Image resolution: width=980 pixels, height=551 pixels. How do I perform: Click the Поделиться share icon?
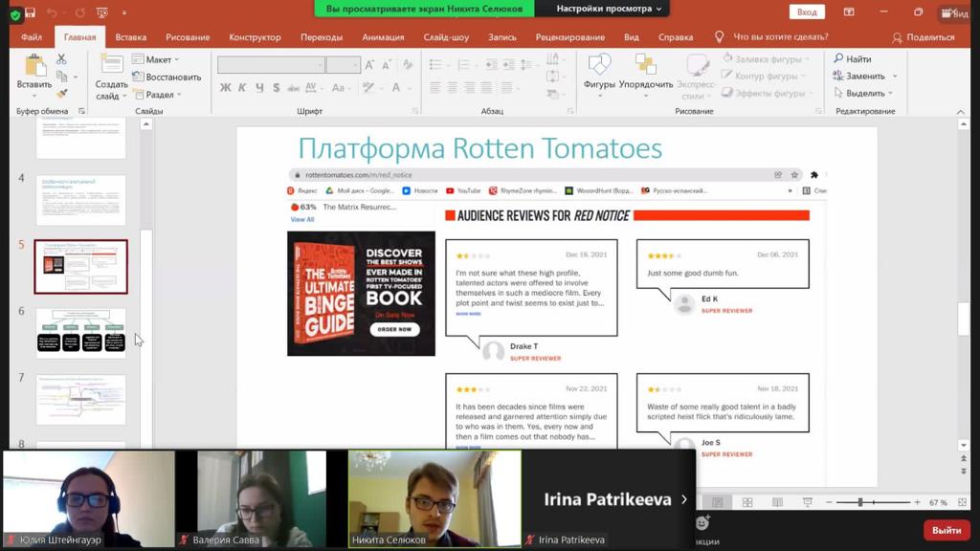[897, 37]
